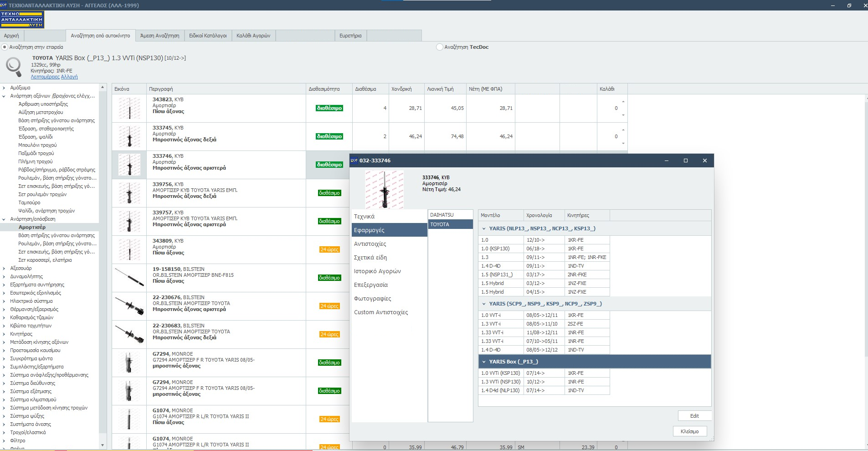Open thumbnail of Bilstein 22-230683 shock absorber
The width and height of the screenshot is (868, 451).
point(129,334)
